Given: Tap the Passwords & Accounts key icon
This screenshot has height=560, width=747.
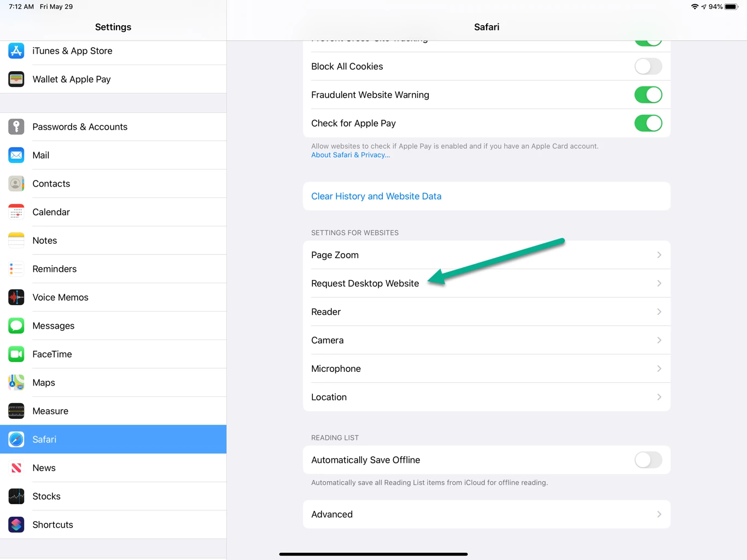Looking at the screenshot, I should coord(16,127).
